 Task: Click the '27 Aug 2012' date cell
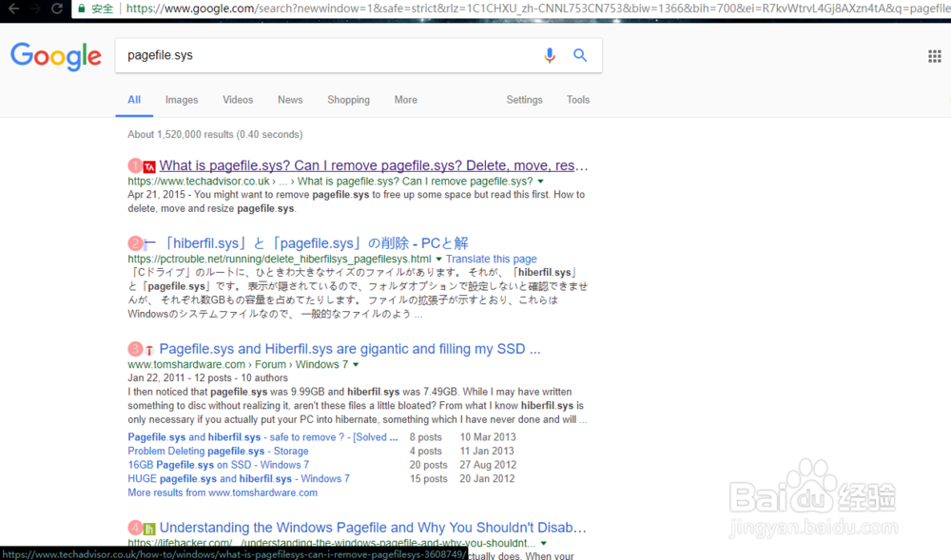pyautogui.click(x=488, y=465)
